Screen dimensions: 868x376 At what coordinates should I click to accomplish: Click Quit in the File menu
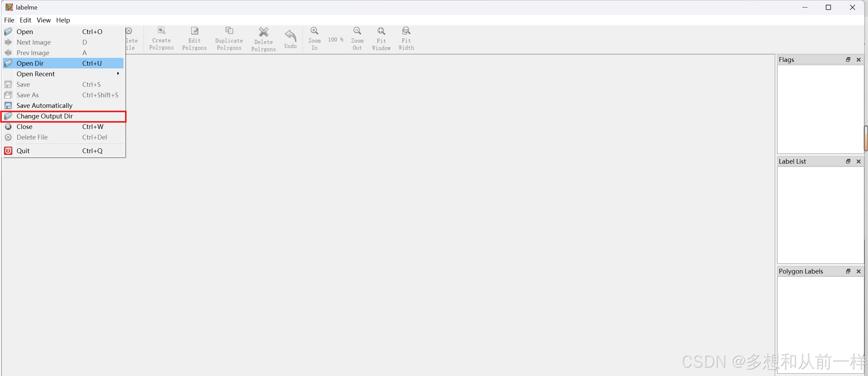pos(23,151)
